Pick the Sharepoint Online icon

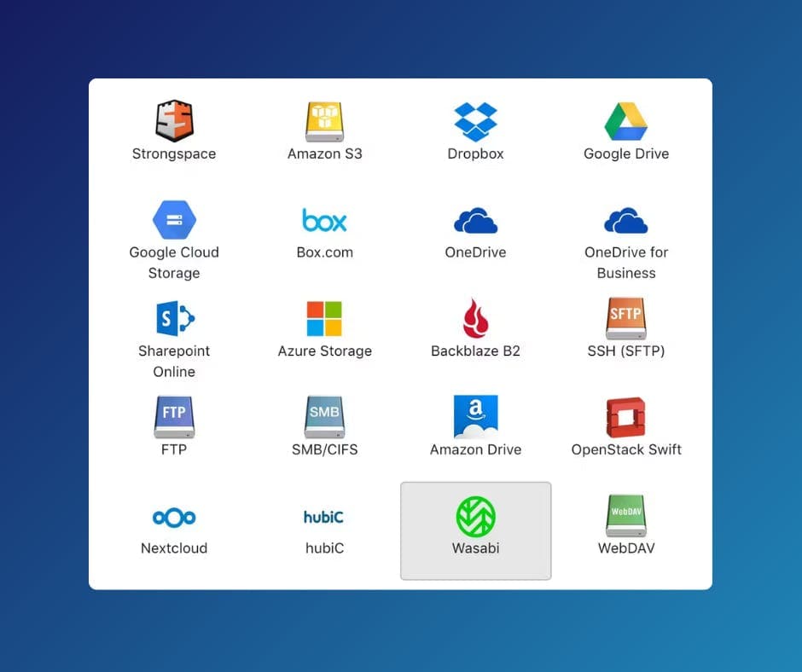(175, 318)
